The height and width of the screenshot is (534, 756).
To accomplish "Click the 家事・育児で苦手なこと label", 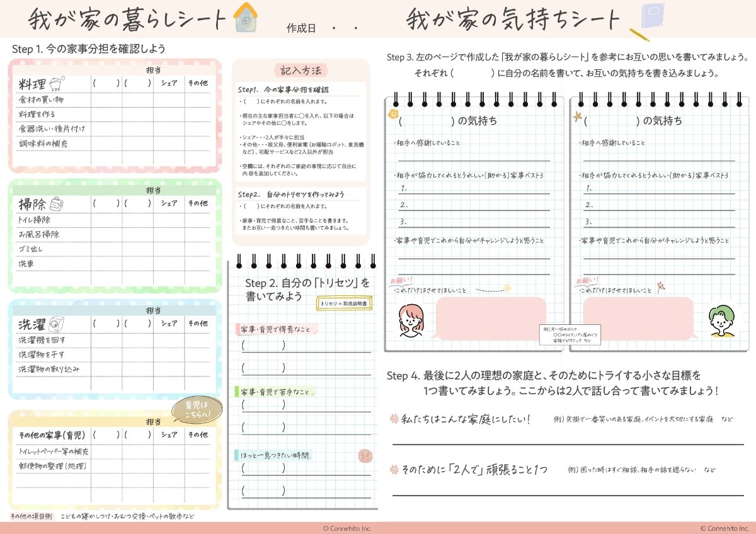I will (275, 392).
